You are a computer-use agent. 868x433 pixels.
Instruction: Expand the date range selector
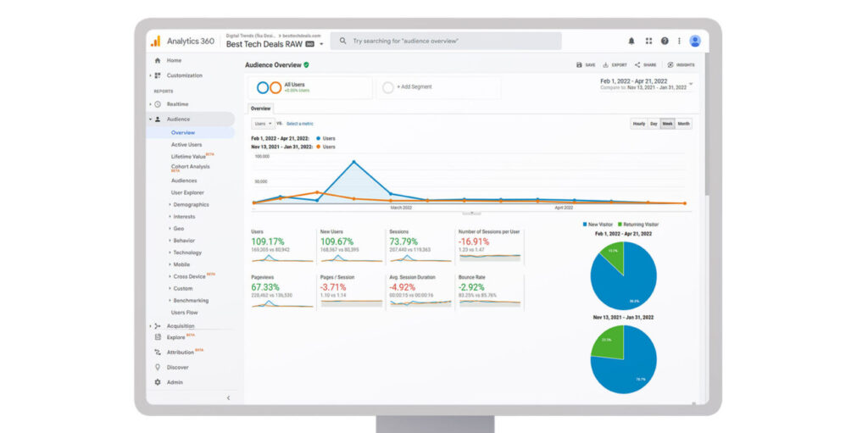point(691,84)
